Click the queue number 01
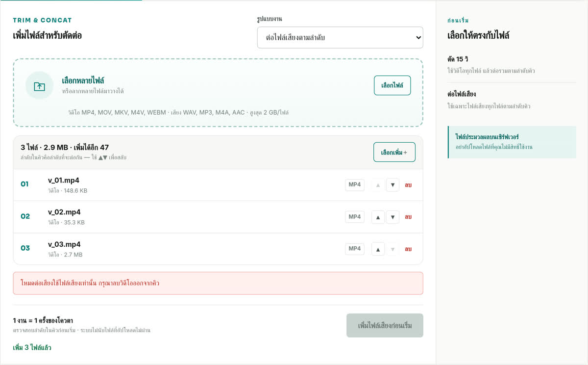This screenshot has width=588, height=365. click(x=24, y=184)
